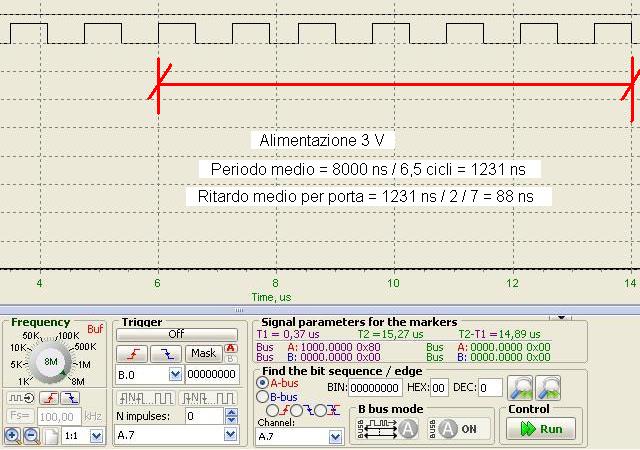Click the trigger Mask button
This screenshot has width=640, height=450.
click(203, 353)
